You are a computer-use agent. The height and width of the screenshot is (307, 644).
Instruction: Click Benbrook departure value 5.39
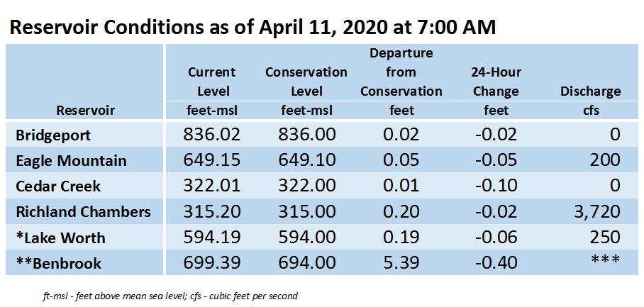click(x=401, y=264)
